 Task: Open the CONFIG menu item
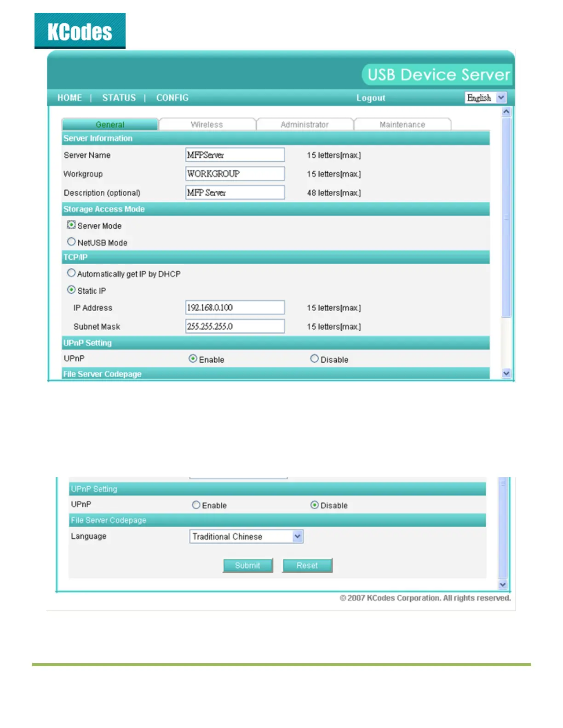point(172,98)
